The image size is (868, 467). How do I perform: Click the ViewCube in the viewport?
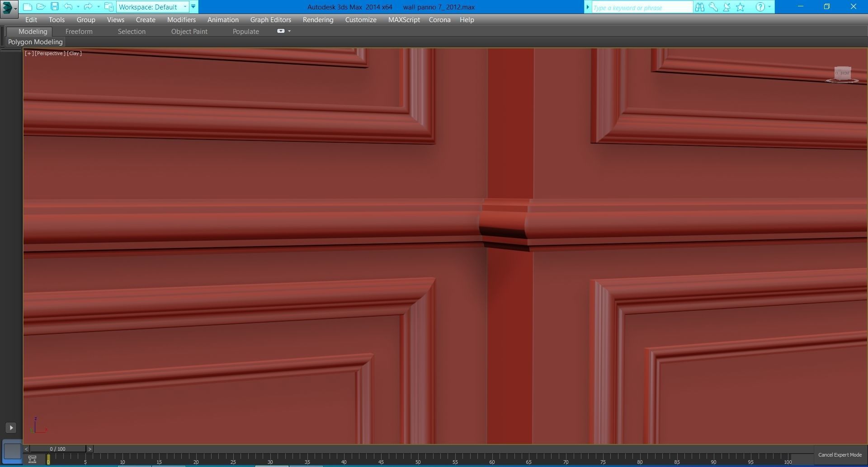(842, 74)
